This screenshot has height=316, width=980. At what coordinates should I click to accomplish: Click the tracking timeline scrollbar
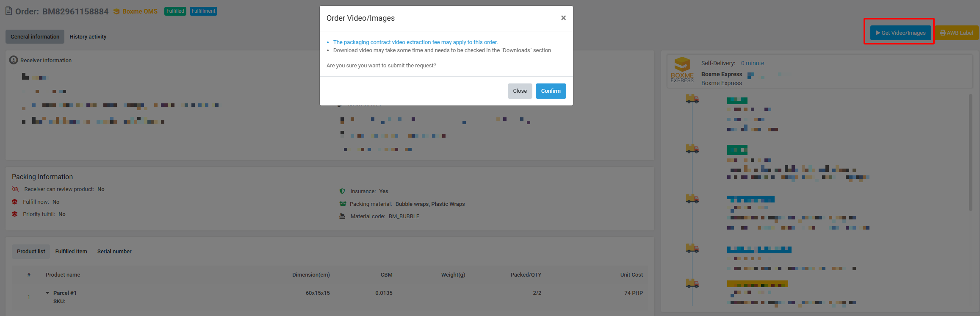pos(970,152)
